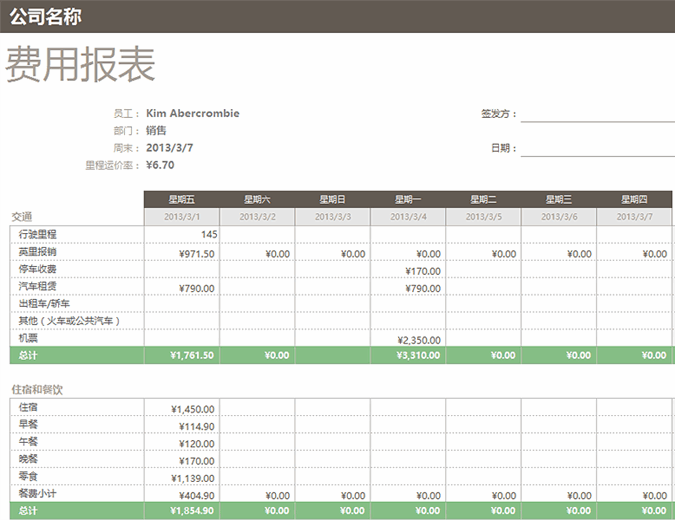Select the 机票 amount ¥2,350.00
This screenshot has height=520, width=675.
408,339
